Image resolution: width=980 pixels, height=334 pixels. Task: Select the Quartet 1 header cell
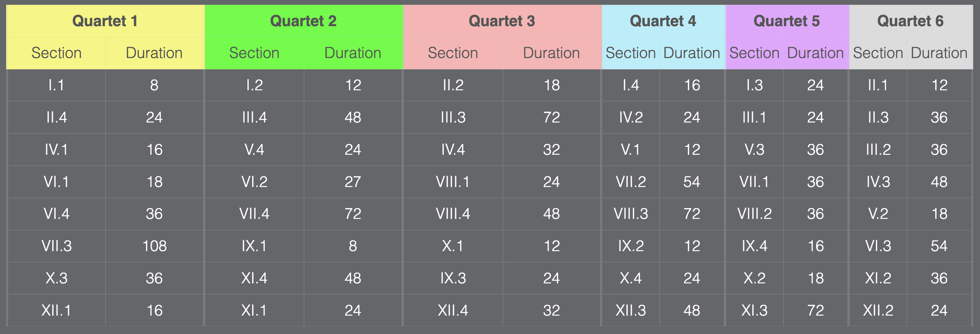coord(105,21)
